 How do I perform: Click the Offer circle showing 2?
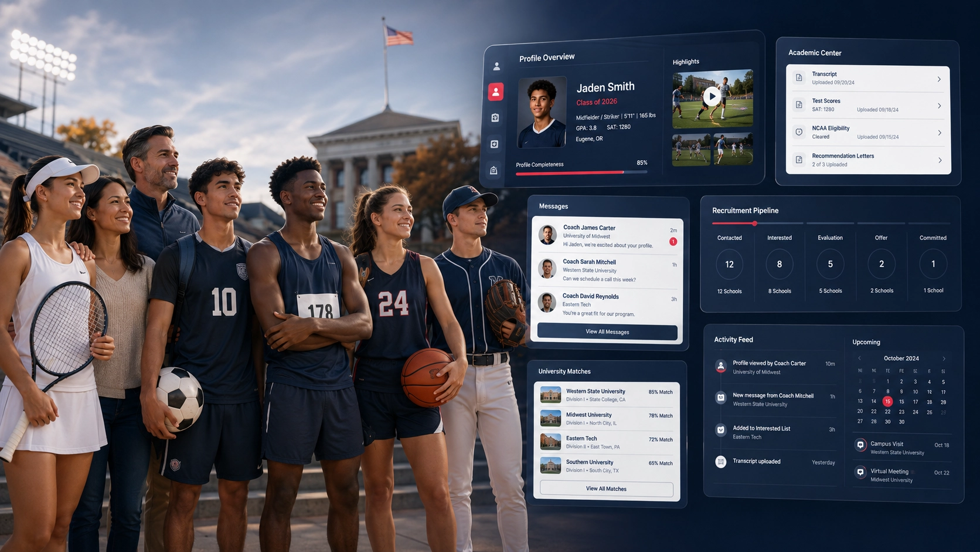point(882,265)
